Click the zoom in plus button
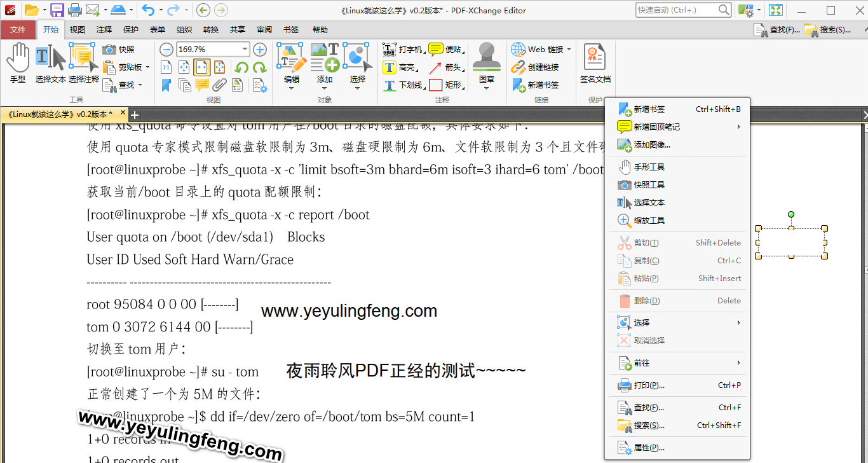The height and width of the screenshot is (463, 868). [260, 50]
